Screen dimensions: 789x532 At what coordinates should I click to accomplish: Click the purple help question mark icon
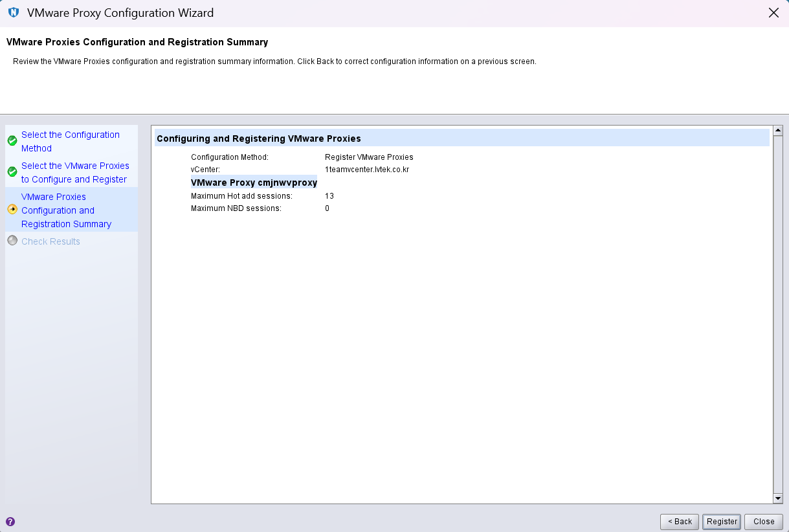[x=10, y=522]
